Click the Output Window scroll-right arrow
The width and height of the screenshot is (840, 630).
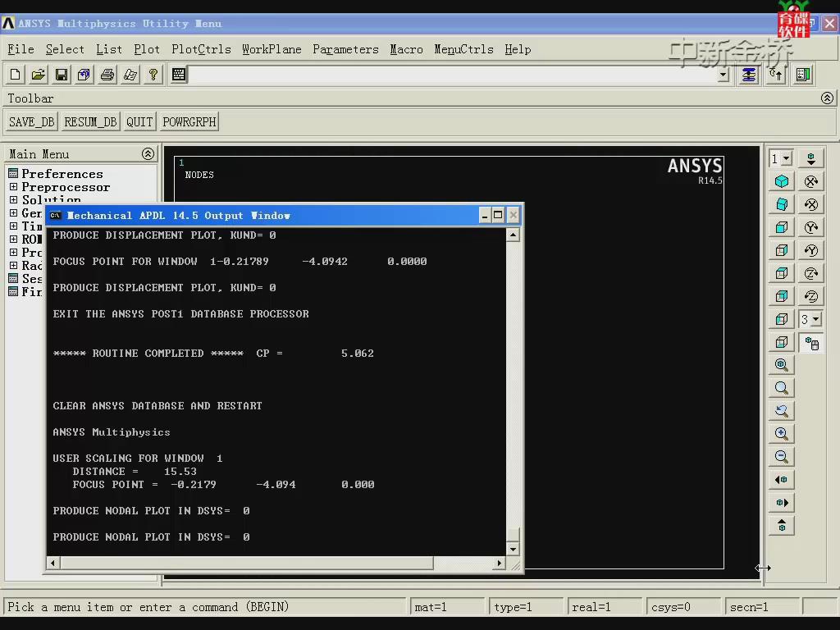[500, 563]
